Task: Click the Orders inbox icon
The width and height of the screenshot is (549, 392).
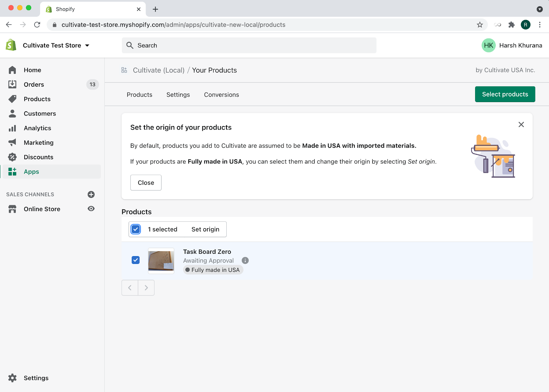Action: click(12, 84)
